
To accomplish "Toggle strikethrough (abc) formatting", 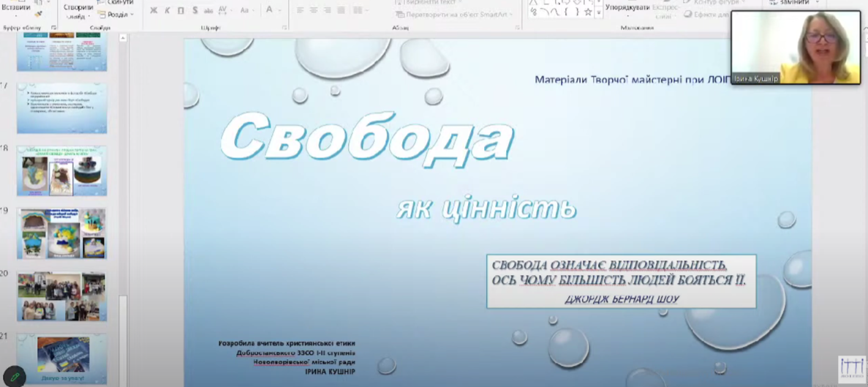I will pyautogui.click(x=208, y=11).
